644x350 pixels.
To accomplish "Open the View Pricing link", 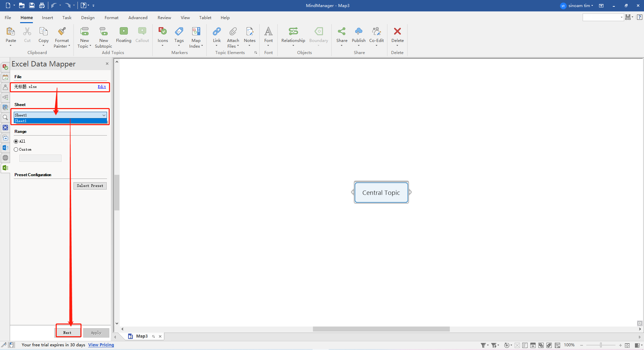I will tap(101, 345).
